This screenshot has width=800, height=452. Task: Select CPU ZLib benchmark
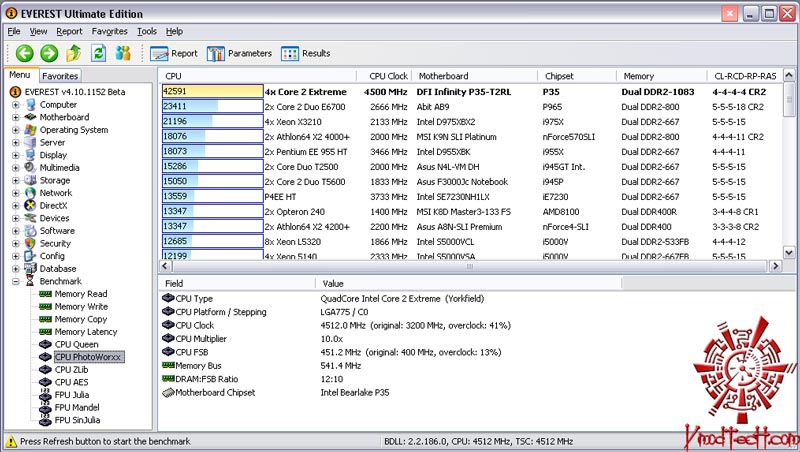(71, 370)
